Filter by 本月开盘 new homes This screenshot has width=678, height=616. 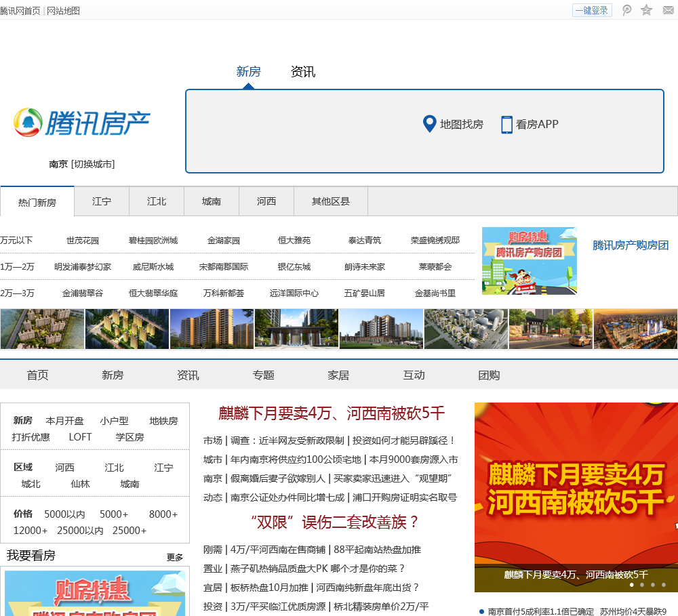tap(65, 421)
